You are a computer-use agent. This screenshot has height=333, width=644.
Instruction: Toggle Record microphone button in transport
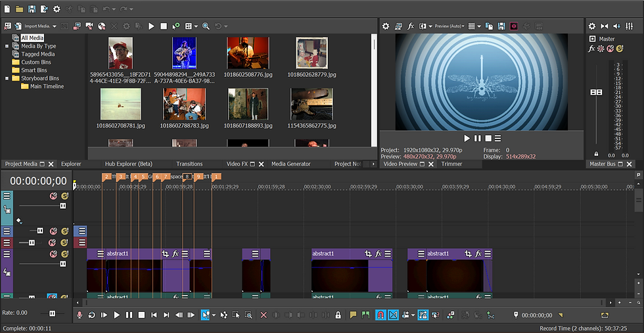click(x=80, y=315)
